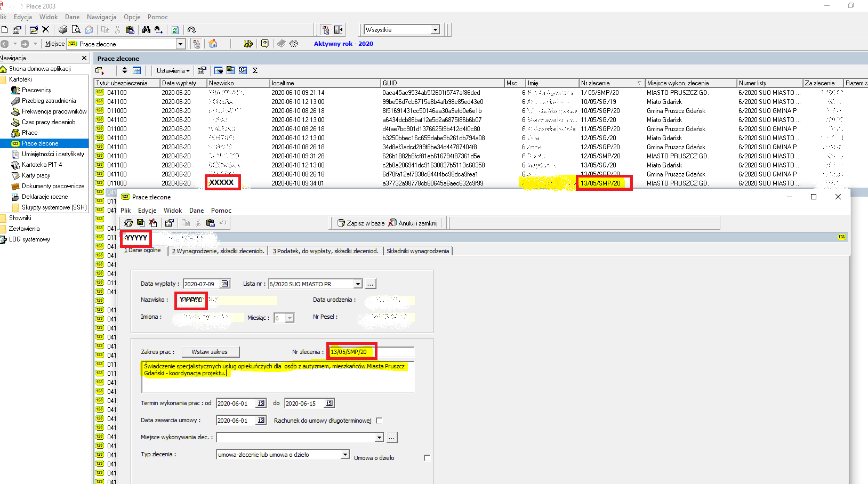
Task: Expand the Wszystkie filter dropdown
Action: click(435, 30)
